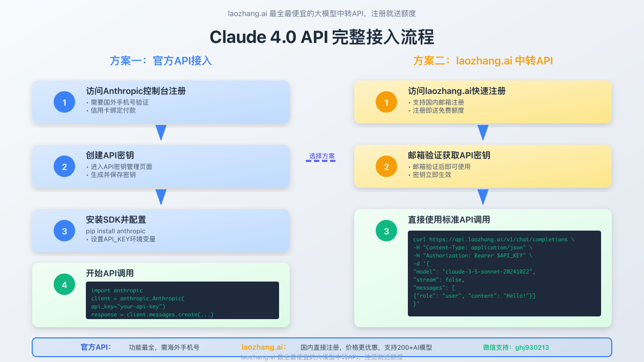Click the top banner text about 注册就送额度
The height and width of the screenshot is (362, 644).
pyautogui.click(x=322, y=13)
